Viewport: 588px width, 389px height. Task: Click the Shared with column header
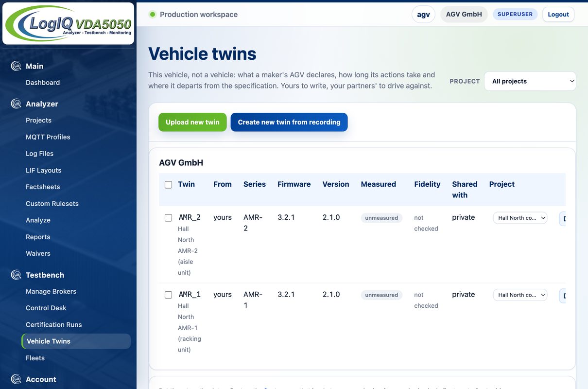click(x=465, y=190)
